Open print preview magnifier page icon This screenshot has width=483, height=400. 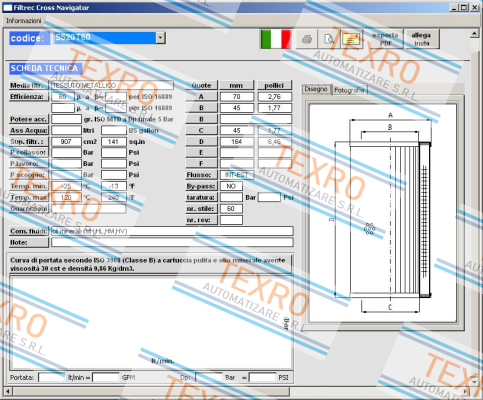329,39
